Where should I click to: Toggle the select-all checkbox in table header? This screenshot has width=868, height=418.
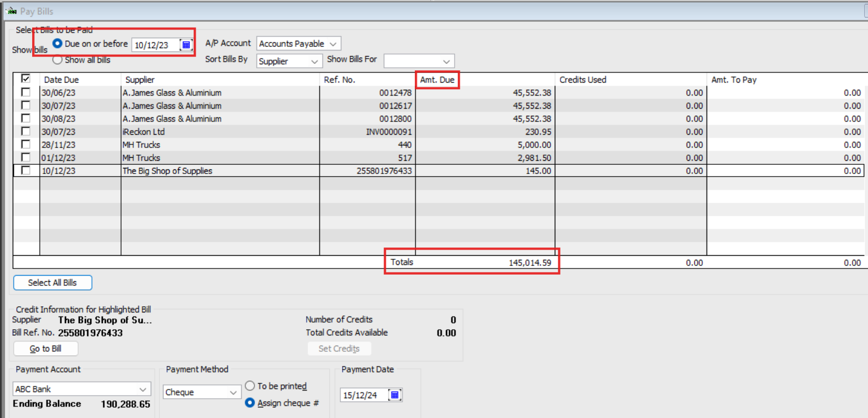pyautogui.click(x=26, y=79)
